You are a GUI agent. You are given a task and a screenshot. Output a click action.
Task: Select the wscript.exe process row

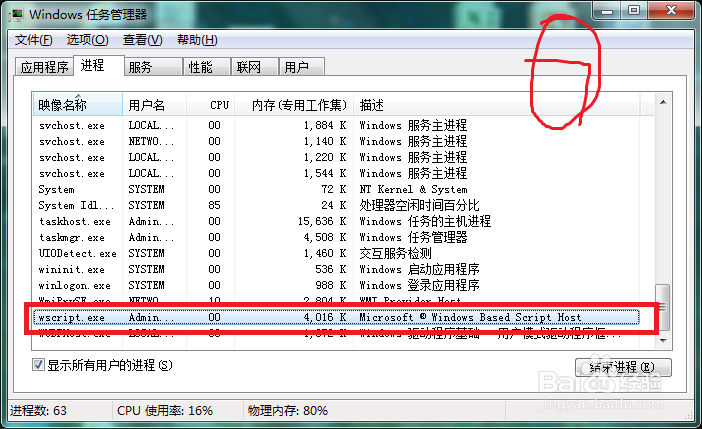pyautogui.click(x=336, y=317)
